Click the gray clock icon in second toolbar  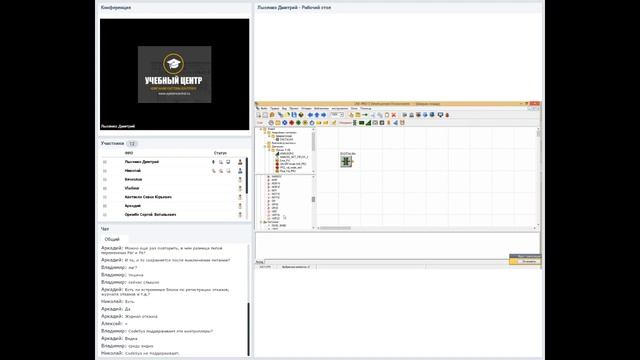(271, 123)
